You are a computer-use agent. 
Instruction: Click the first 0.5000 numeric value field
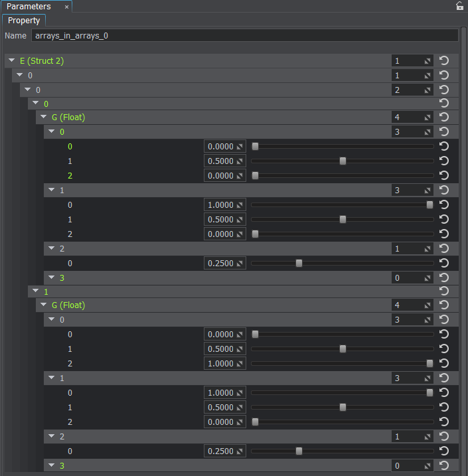click(224, 161)
